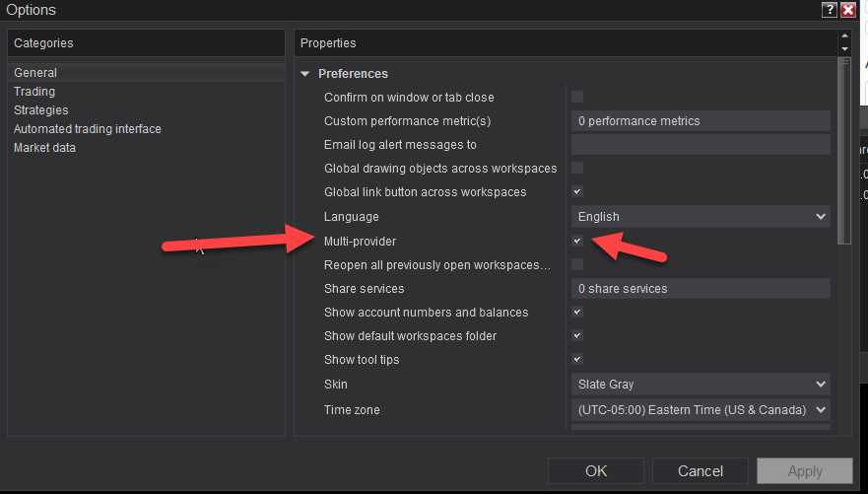Click the Properties panel vertical scrollbar

coord(843,148)
